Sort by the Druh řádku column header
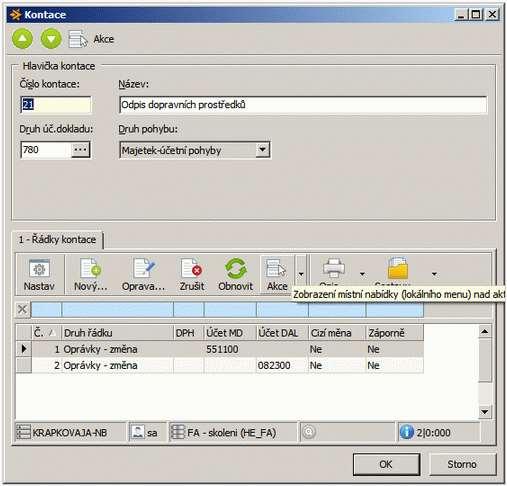507x486 pixels. pos(117,333)
